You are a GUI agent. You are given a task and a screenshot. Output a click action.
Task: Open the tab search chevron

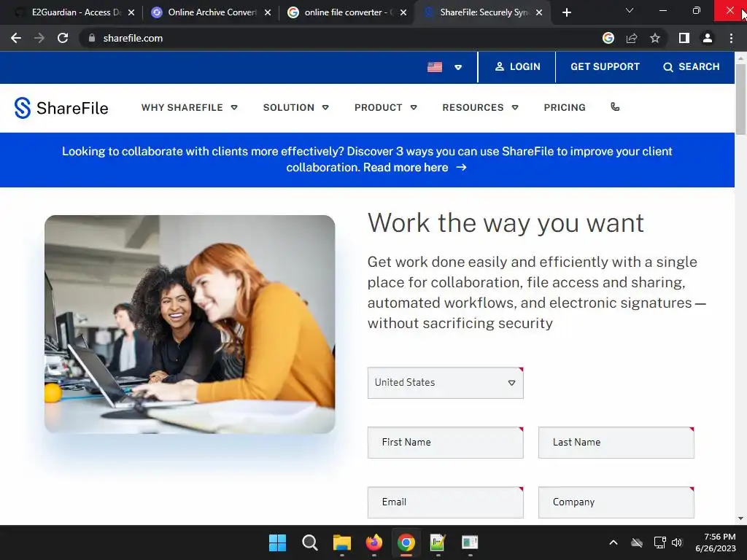[630, 10]
